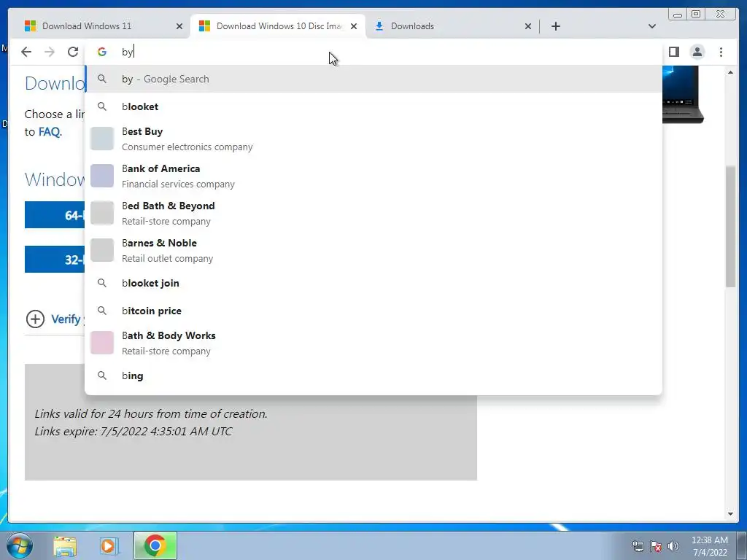Pick the Bath & Body Works suggestion
The width and height of the screenshot is (747, 560).
coord(373,343)
